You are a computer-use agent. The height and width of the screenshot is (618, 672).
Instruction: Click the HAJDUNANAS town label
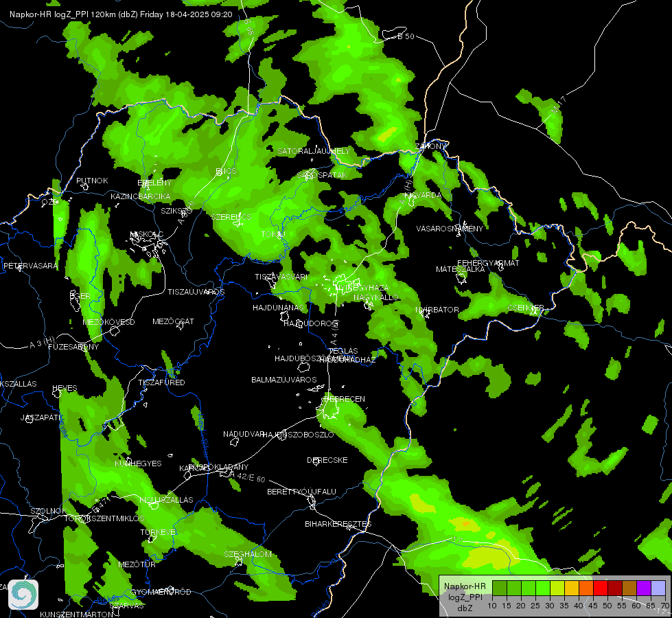[278, 308]
